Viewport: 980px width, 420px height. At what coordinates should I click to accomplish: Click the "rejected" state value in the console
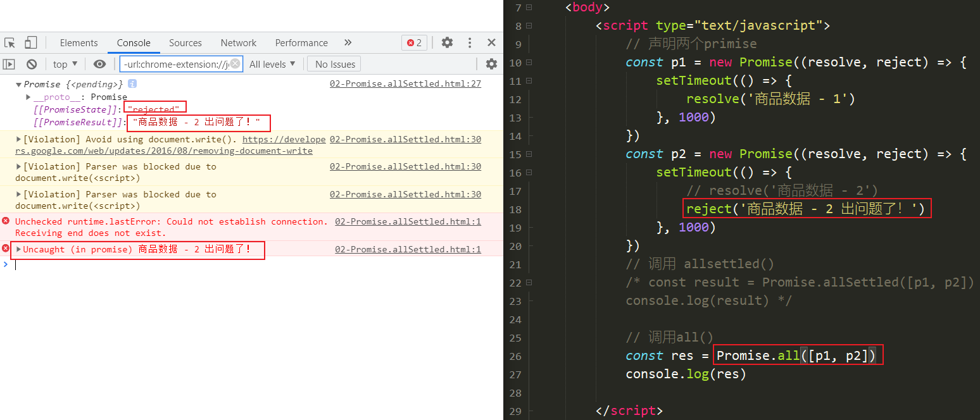[153, 109]
